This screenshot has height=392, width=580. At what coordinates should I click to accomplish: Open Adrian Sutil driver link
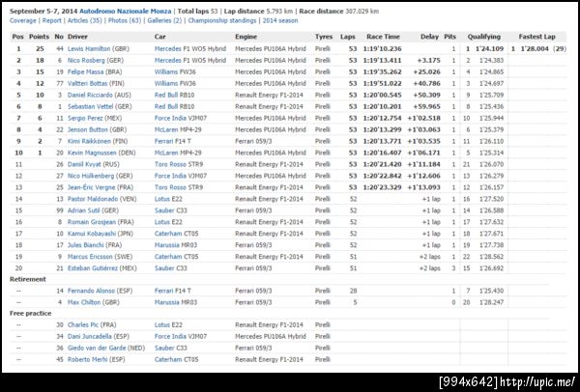click(x=83, y=210)
